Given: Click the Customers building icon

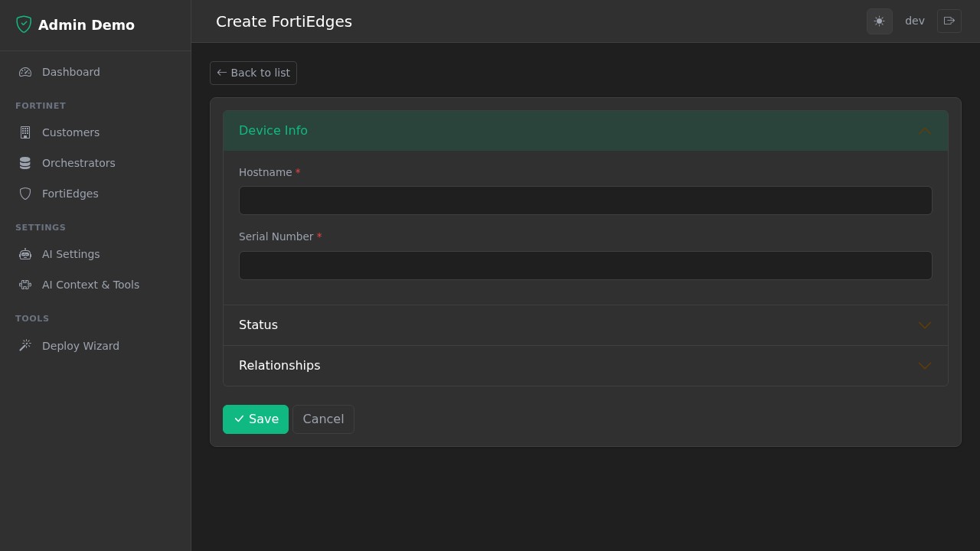Looking at the screenshot, I should (25, 132).
